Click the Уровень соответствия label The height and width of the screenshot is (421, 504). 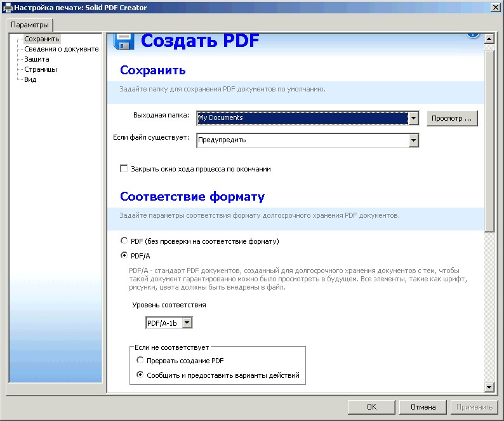(169, 305)
